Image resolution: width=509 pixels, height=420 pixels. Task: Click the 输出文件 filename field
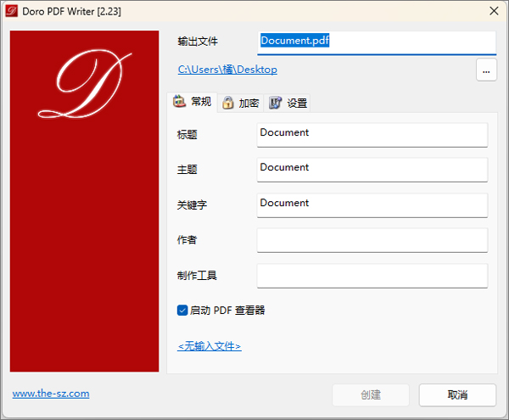pyautogui.click(x=377, y=42)
